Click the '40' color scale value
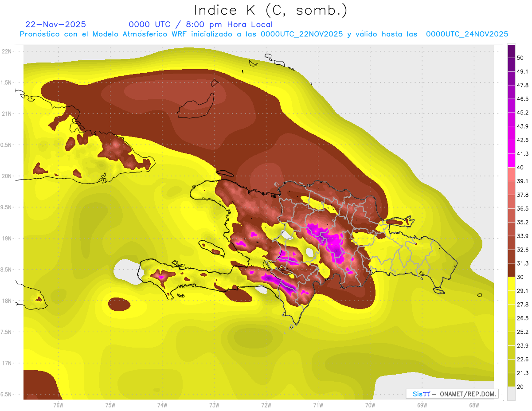 520,168
